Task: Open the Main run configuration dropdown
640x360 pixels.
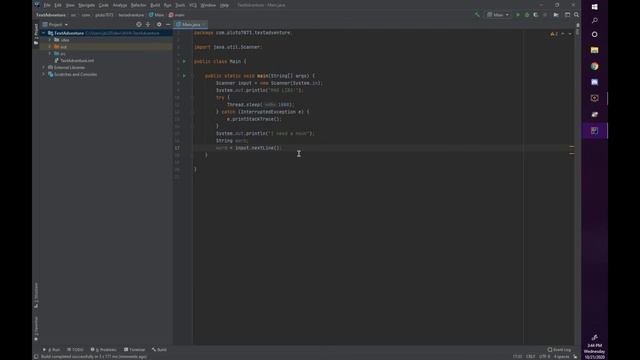Action: (498, 15)
